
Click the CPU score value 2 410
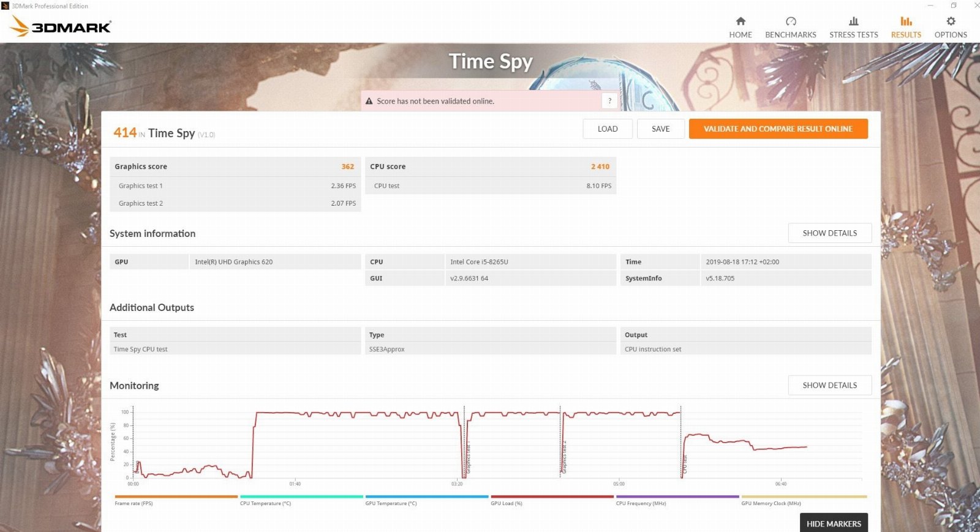point(600,167)
